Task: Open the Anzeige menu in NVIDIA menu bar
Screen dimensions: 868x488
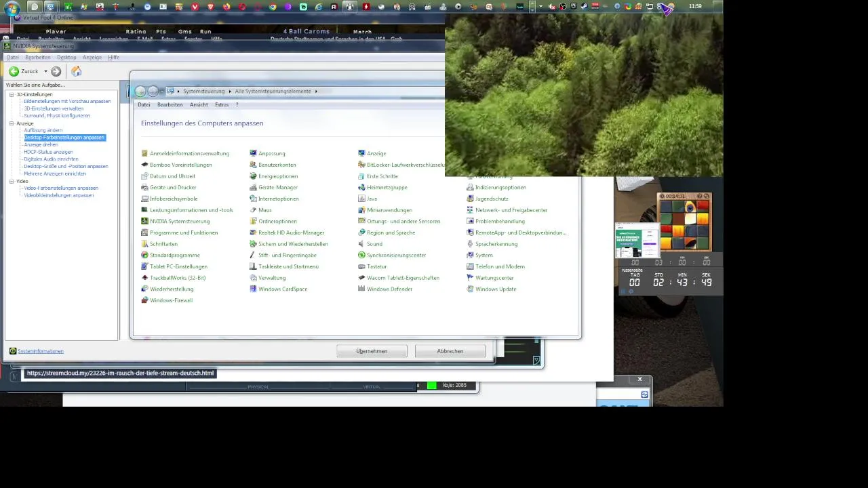Action: point(92,58)
